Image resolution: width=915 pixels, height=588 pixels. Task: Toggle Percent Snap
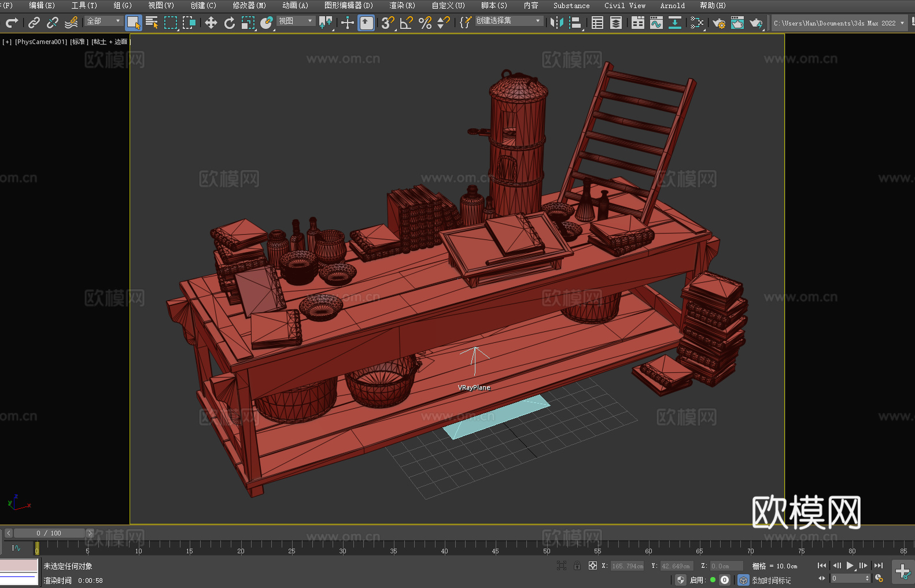pos(425,23)
